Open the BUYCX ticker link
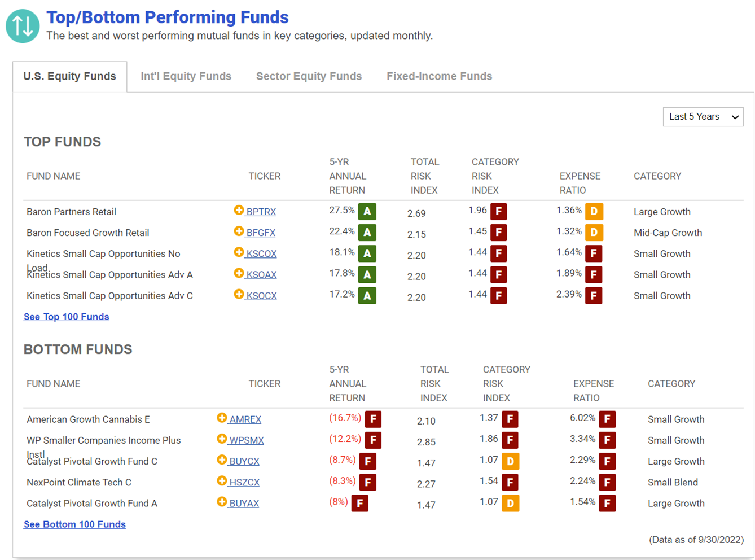Screen dimensions: 755x560 [244, 462]
